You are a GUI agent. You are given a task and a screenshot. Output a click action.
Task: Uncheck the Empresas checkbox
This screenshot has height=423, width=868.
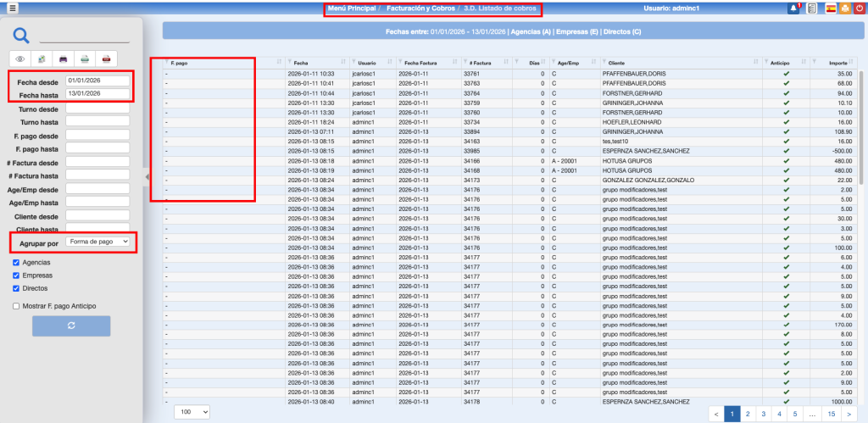(x=17, y=276)
